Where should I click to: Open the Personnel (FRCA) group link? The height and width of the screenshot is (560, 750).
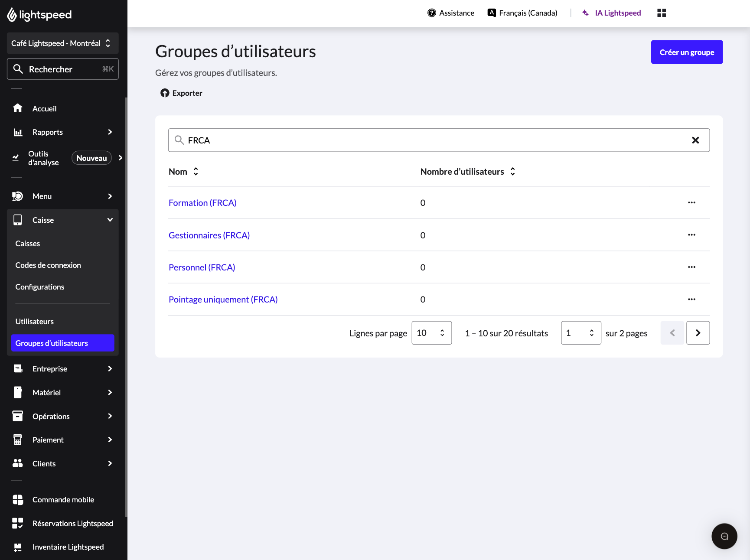202,267
